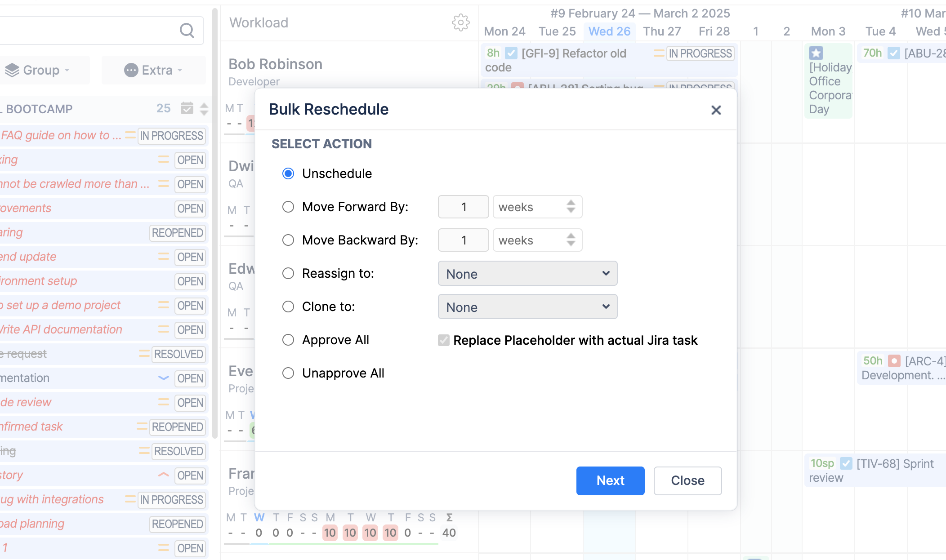Select the Approve All action
Viewport: 946px width, 560px height.
[x=288, y=340]
